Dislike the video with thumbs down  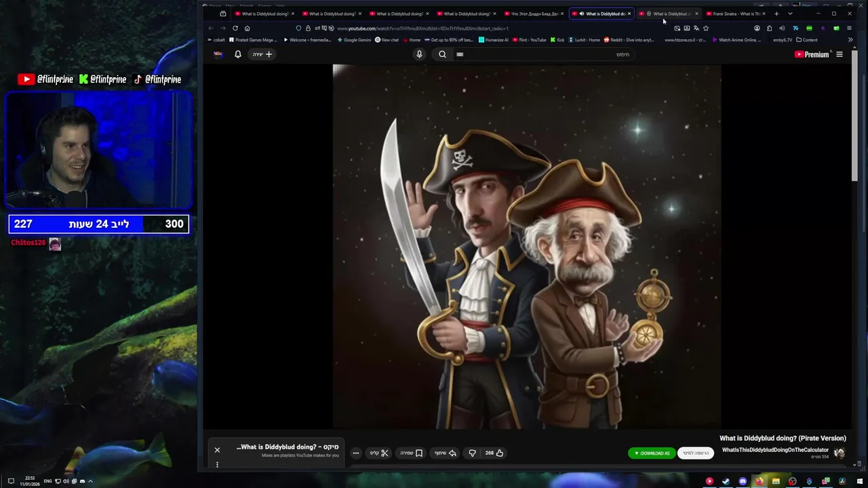(473, 453)
